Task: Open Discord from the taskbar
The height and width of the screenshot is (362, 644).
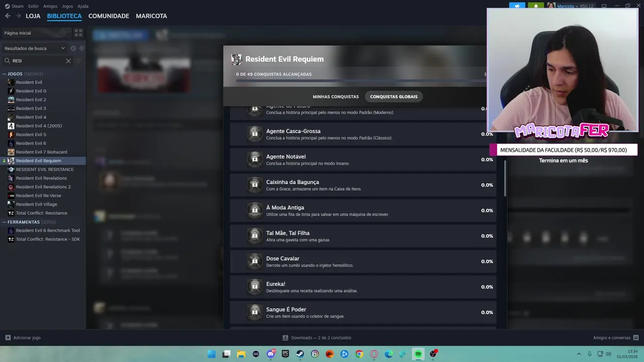Action: [271, 354]
